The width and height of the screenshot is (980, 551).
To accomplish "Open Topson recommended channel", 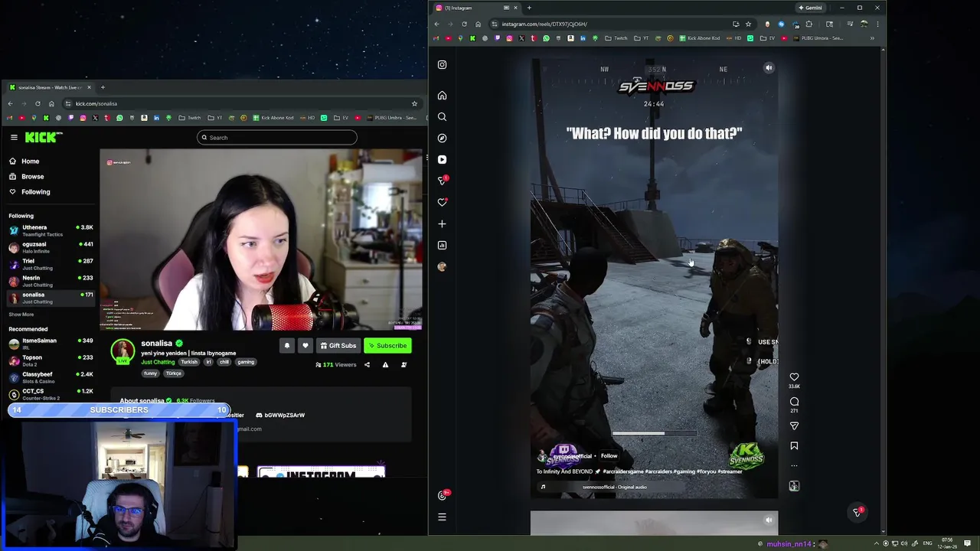I will tap(51, 360).
